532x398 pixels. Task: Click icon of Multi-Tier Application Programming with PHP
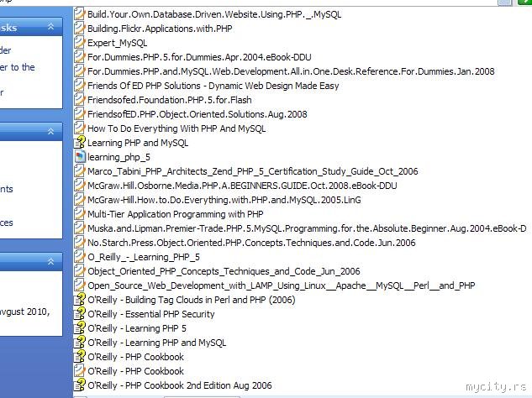pyautogui.click(x=79, y=214)
